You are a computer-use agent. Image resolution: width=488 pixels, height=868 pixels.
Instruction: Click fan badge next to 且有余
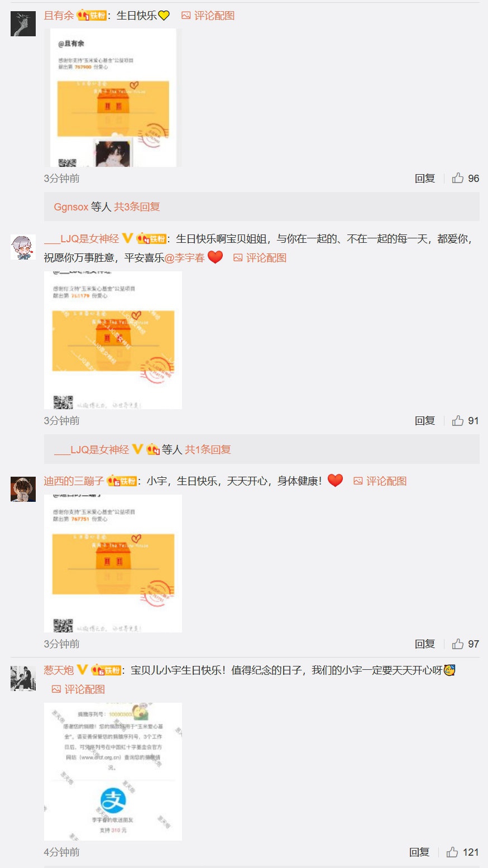click(x=92, y=16)
